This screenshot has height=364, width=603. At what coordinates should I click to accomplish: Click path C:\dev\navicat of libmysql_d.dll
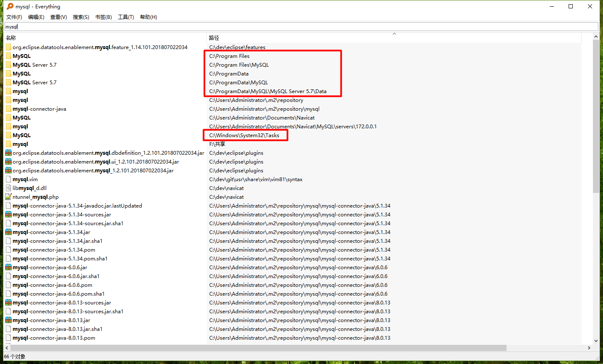[226, 188]
